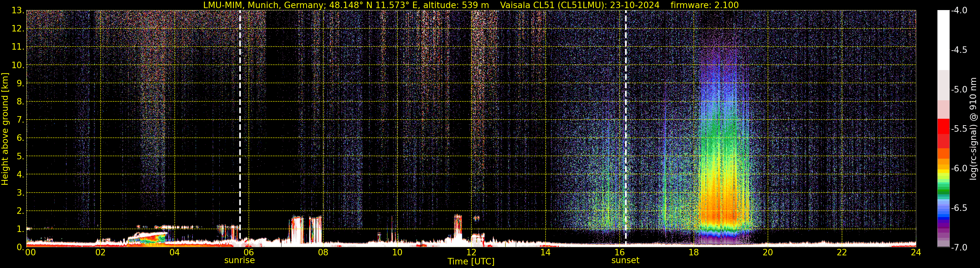Click the 'sunset' label below the axis
The width and height of the screenshot is (980, 268).
625,261
